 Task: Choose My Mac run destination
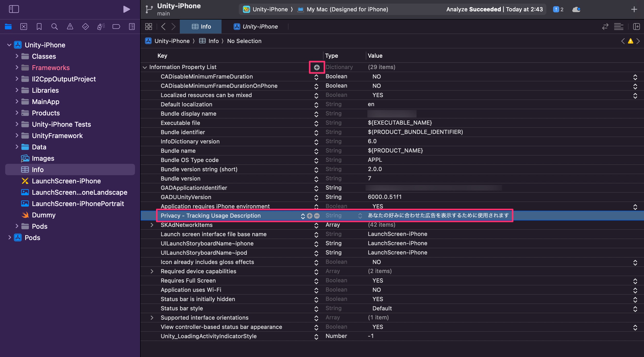click(x=343, y=10)
